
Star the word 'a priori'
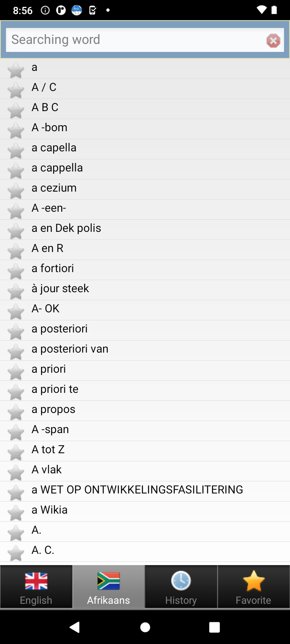[x=16, y=372]
